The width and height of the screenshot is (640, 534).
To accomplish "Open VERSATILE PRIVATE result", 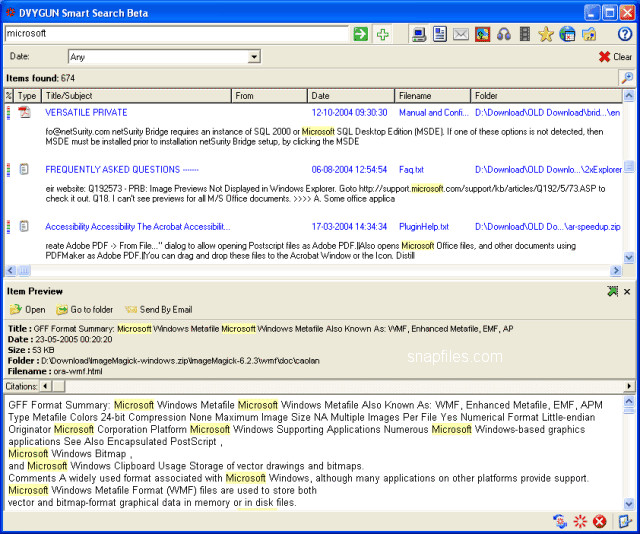I will coord(86,112).
